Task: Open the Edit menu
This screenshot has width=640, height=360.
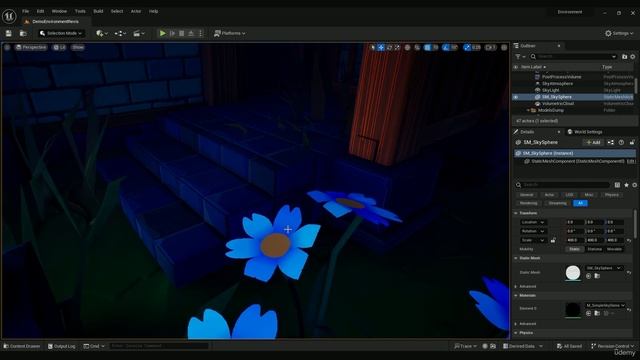Action: coord(40,11)
